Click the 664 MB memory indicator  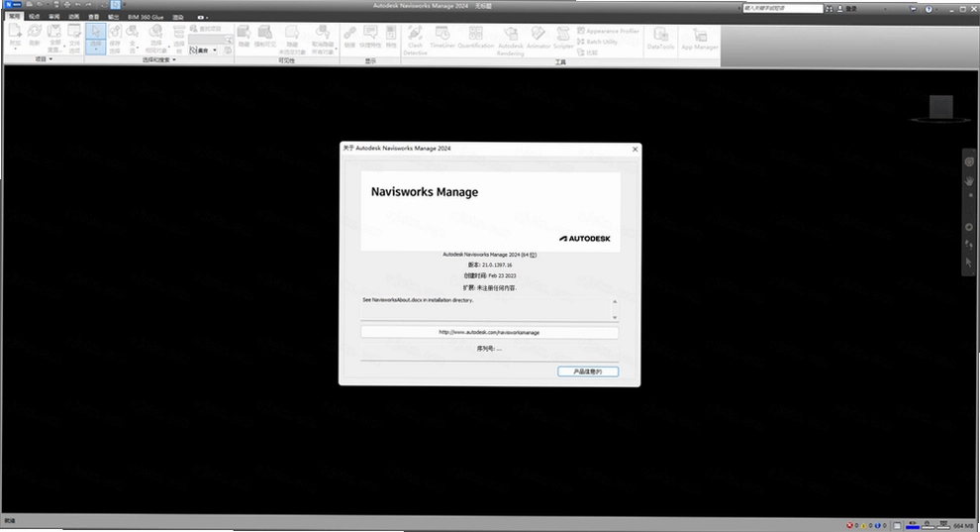click(963, 526)
